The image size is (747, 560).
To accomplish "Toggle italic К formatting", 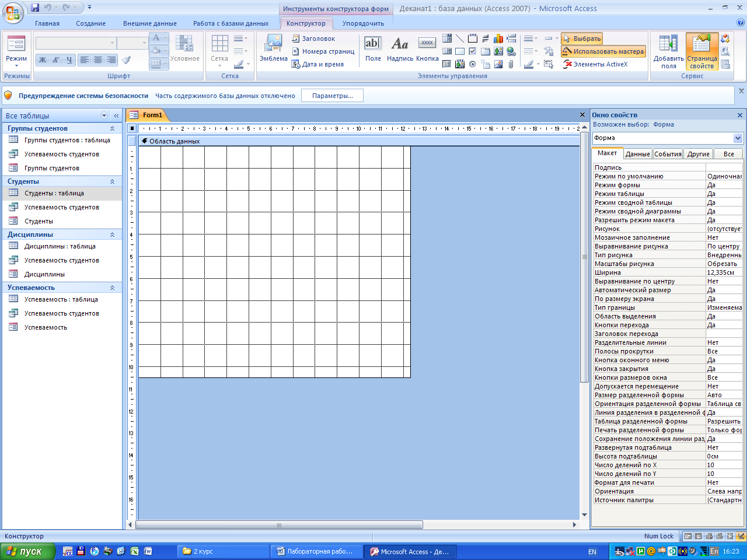I will 56,60.
